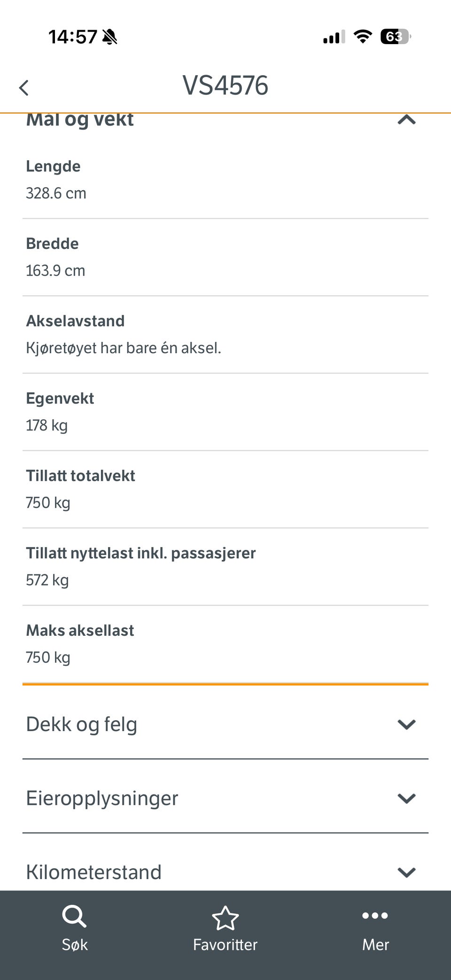The height and width of the screenshot is (980, 451).
Task: Tap the Egenvekt 178 kg row
Action: [225, 412]
